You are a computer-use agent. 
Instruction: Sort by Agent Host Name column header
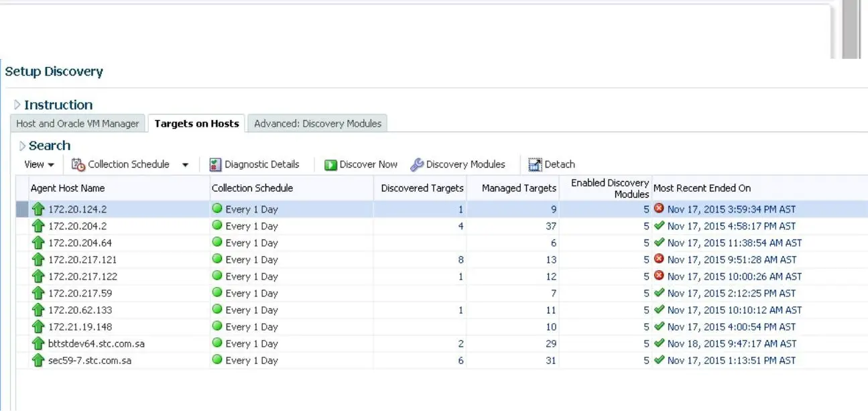point(68,188)
